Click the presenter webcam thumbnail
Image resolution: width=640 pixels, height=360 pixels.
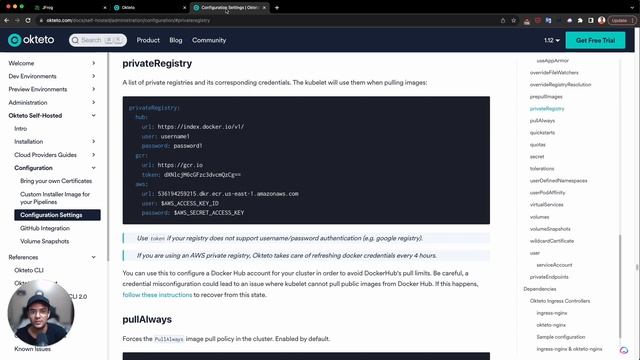coord(41,313)
